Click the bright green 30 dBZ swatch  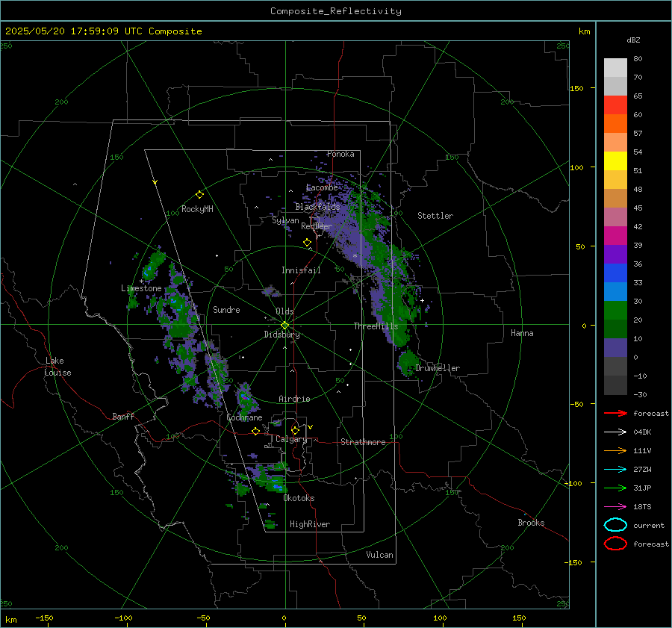(x=615, y=310)
